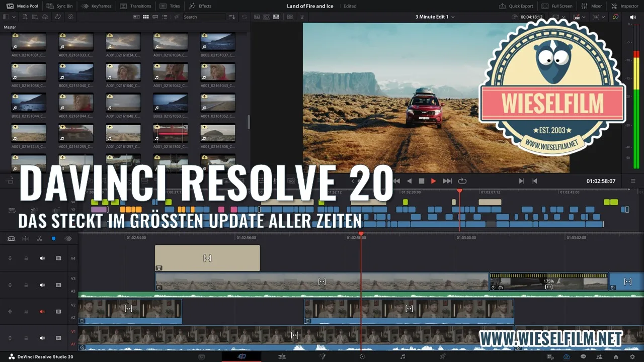Switch viewer to Full Screen
Viewport: 644px width, 362px height.
tap(557, 6)
